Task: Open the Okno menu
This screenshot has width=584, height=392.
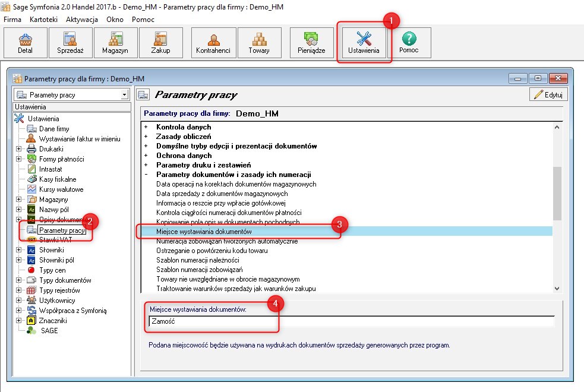Action: [115, 20]
